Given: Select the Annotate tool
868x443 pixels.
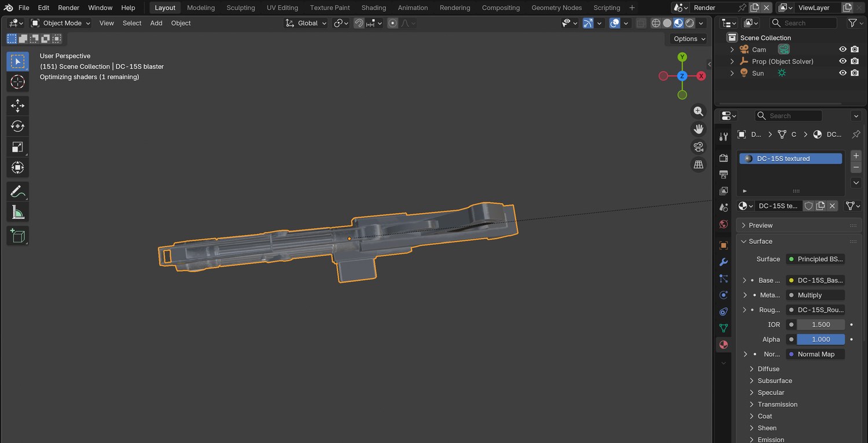Looking at the screenshot, I should [17, 191].
